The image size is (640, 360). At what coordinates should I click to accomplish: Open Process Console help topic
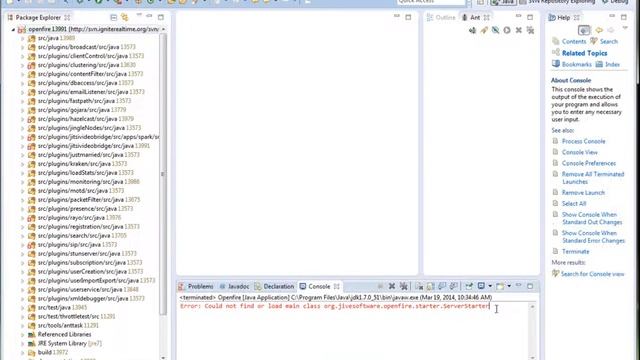tap(584, 141)
